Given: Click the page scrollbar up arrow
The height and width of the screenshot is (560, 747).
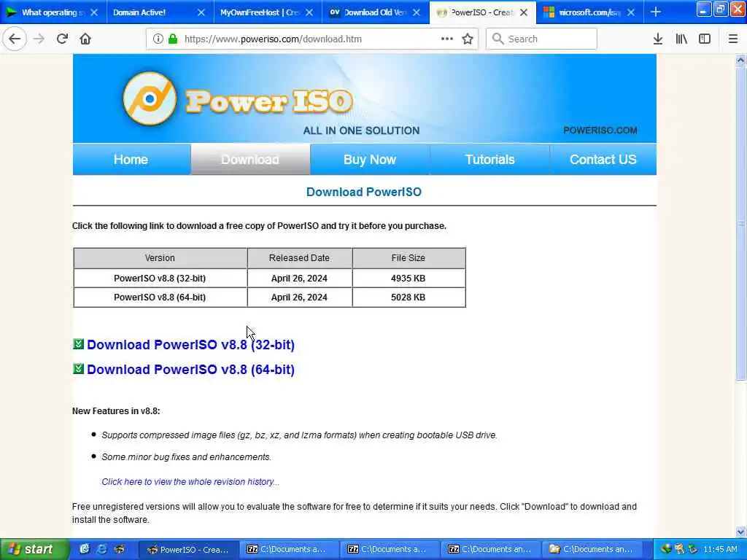Looking at the screenshot, I should (740, 61).
